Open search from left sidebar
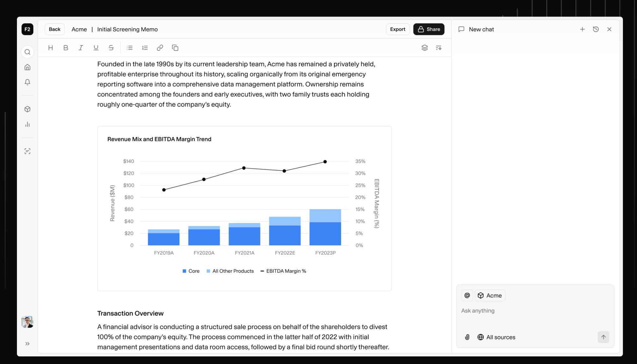Viewport: 637px width, 364px height. pyautogui.click(x=27, y=52)
